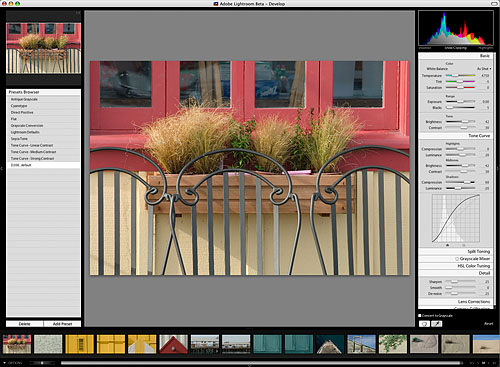Click the Add Preset button
Viewport: 500px width, 367px height.
pos(62,324)
